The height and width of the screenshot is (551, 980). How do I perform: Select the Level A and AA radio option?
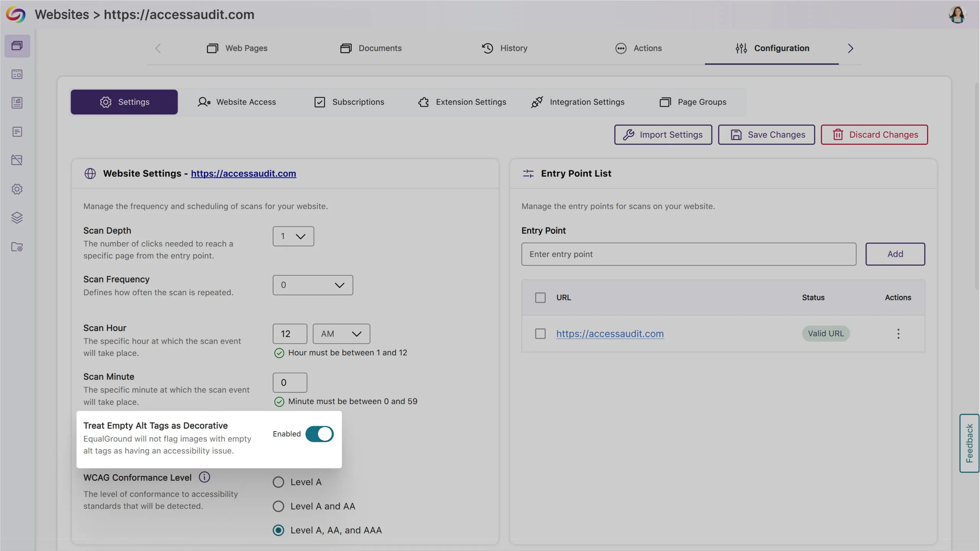[x=278, y=506]
